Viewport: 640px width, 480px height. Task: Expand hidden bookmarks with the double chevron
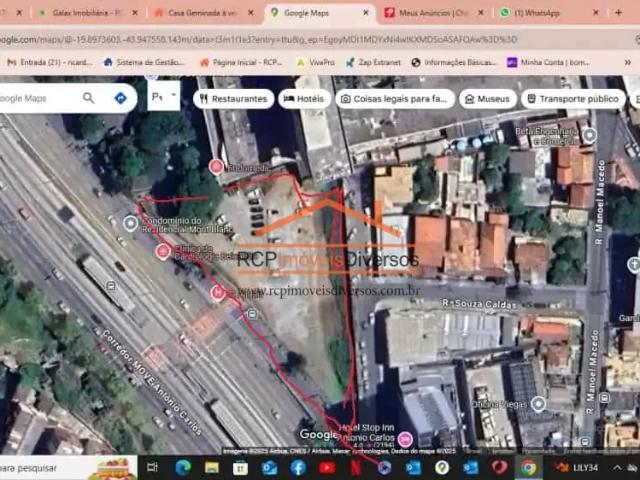pyautogui.click(x=628, y=62)
